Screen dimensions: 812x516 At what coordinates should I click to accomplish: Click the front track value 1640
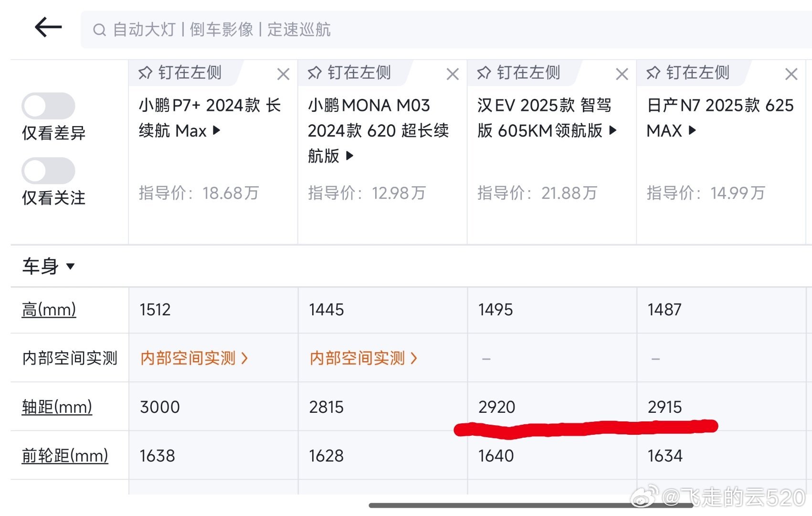click(496, 456)
